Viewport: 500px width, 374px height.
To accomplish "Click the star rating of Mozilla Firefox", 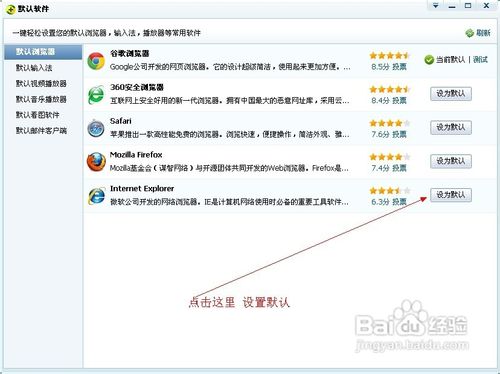I will pyautogui.click(x=390, y=157).
